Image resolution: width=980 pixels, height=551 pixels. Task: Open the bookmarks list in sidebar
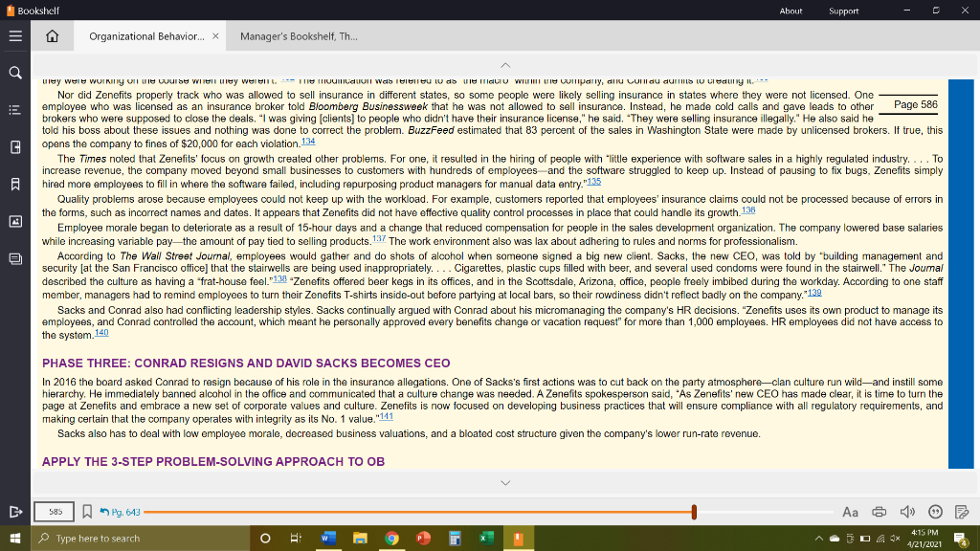coord(15,185)
